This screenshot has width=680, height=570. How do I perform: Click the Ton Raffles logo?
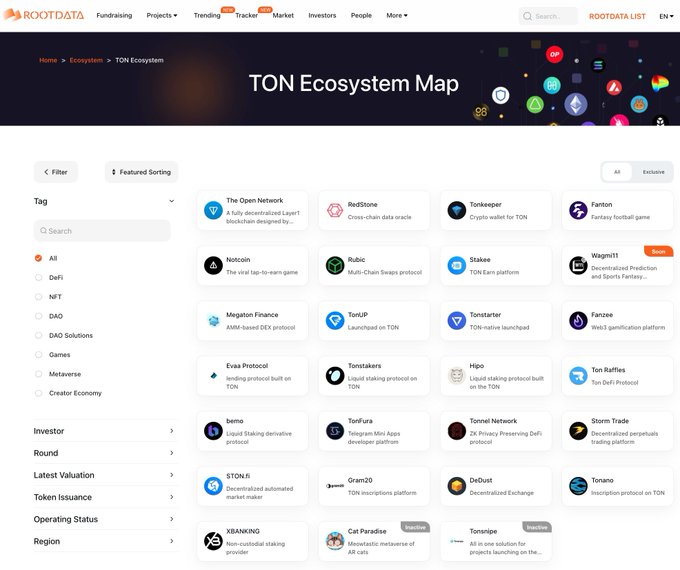pyautogui.click(x=578, y=376)
